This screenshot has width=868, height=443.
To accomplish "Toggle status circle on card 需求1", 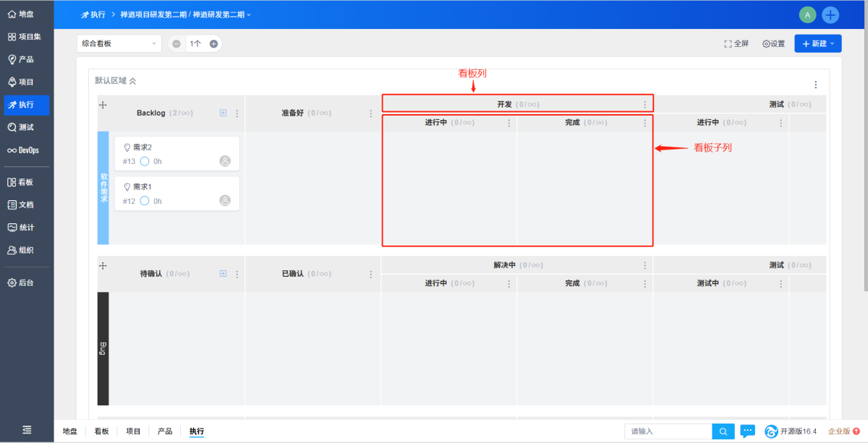I will pyautogui.click(x=145, y=201).
